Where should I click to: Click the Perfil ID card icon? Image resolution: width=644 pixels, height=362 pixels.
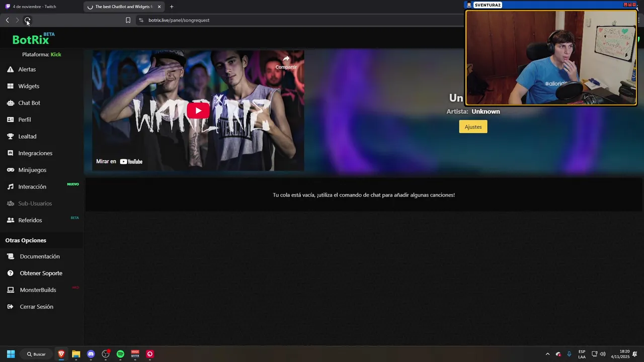[10, 120]
